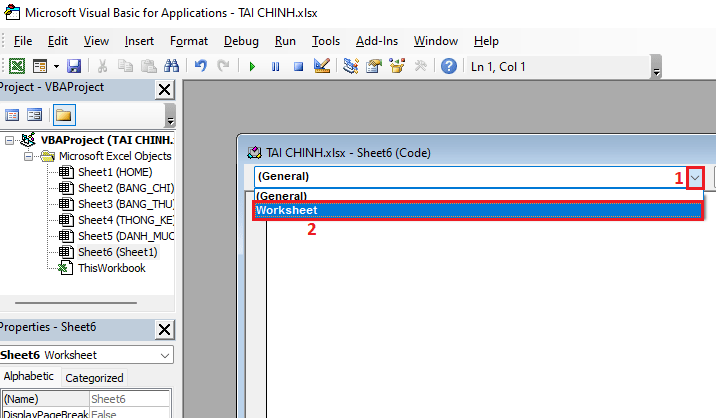
Task: Open Toolbox icon with wrench
Action: pyautogui.click(x=420, y=66)
